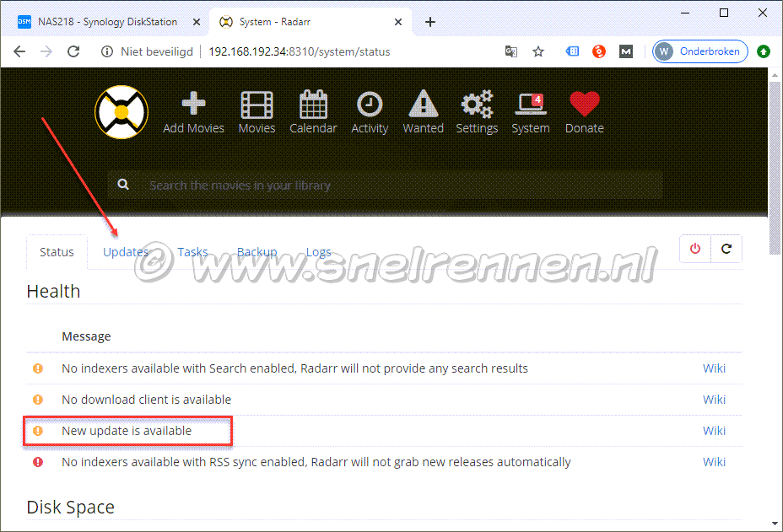
Task: Open the Wanted list
Action: click(x=423, y=113)
